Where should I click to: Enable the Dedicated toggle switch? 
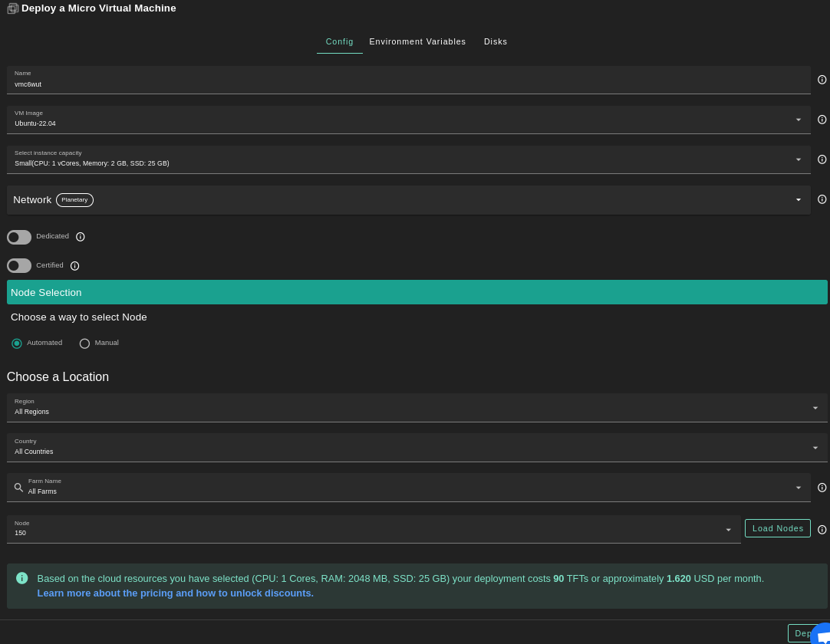(19, 237)
